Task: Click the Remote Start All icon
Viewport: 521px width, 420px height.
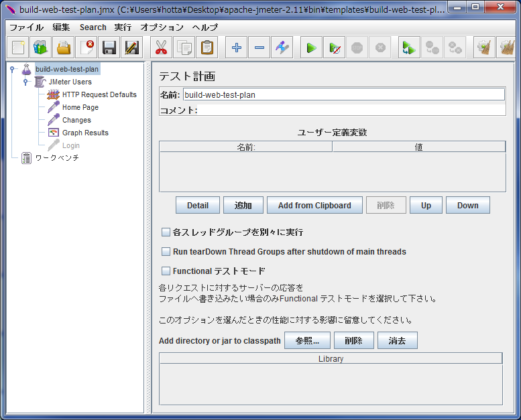Action: [409, 48]
